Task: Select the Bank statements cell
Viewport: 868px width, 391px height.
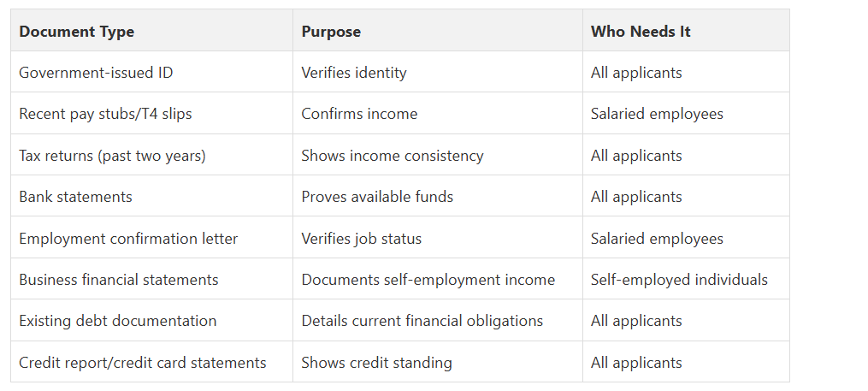Action: tap(75, 197)
